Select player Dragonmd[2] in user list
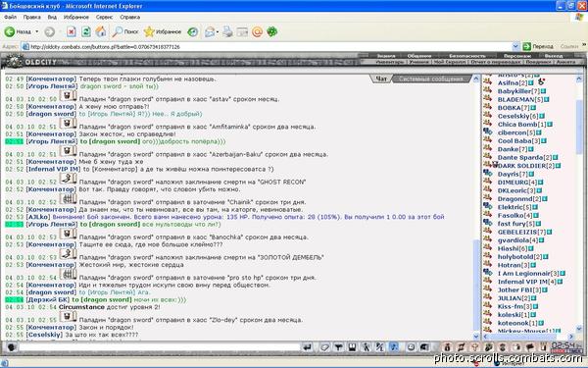The image size is (588, 368). pyautogui.click(x=519, y=198)
